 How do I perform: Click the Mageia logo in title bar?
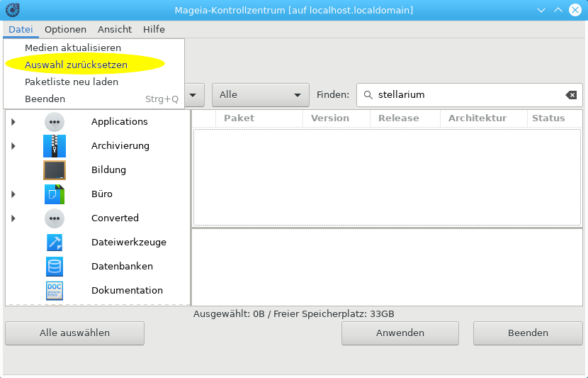tap(12, 10)
